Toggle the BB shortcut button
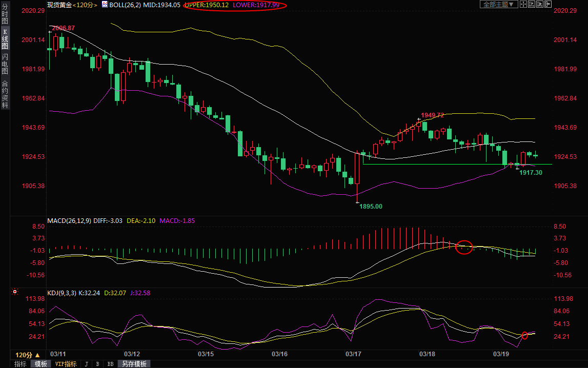 (110, 364)
